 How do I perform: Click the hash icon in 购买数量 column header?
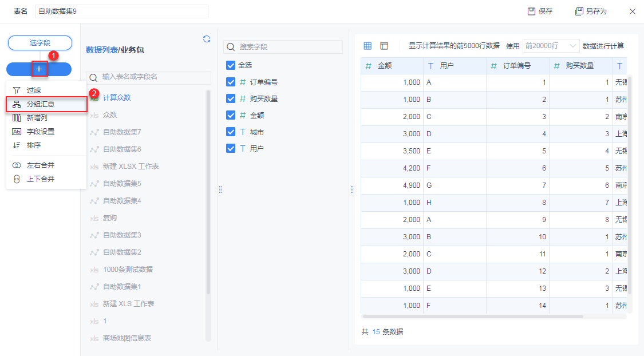556,66
